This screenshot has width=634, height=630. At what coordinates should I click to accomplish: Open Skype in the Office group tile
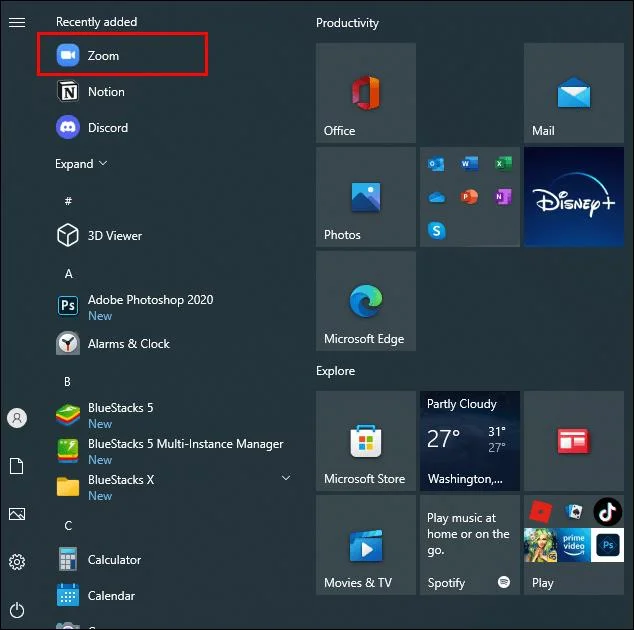pyautogui.click(x=436, y=230)
